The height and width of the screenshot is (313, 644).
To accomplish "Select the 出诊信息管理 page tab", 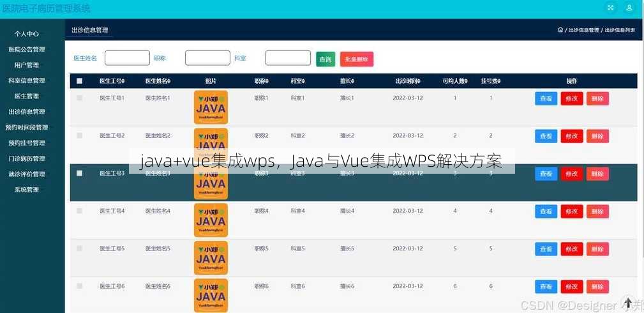I will (x=89, y=30).
